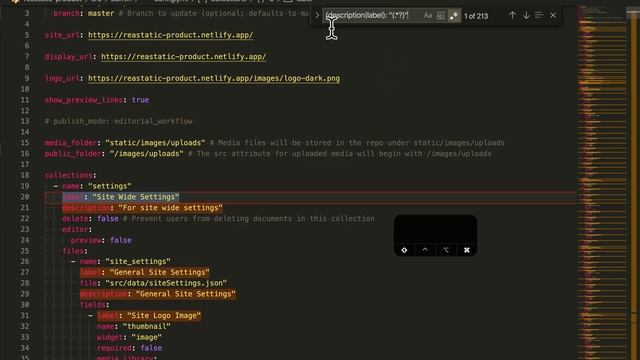Click 'false' value of delete key
Image resolution: width=640 pixels, height=360 pixels.
(x=108, y=218)
